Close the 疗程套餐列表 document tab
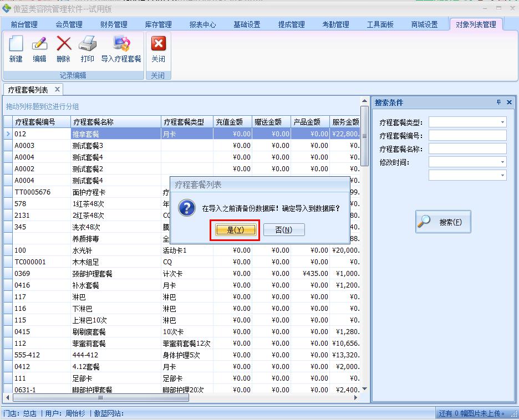This screenshot has width=519, height=420. (x=57, y=89)
